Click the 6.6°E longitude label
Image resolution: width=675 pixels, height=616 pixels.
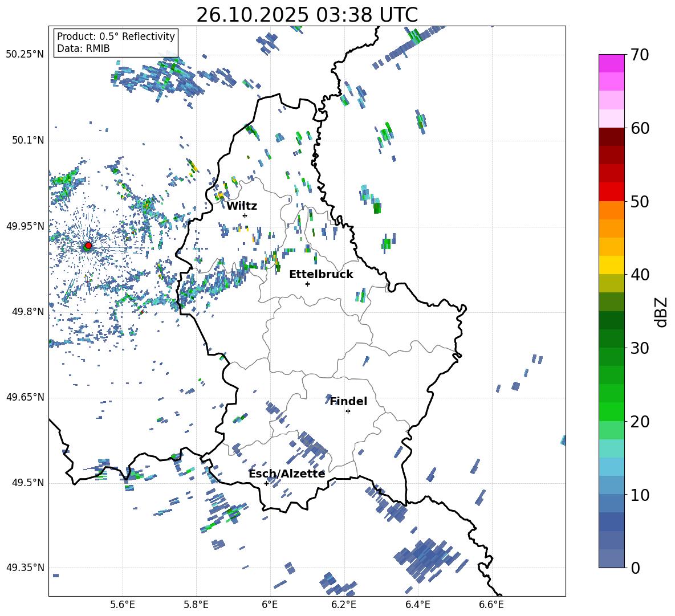point(491,605)
